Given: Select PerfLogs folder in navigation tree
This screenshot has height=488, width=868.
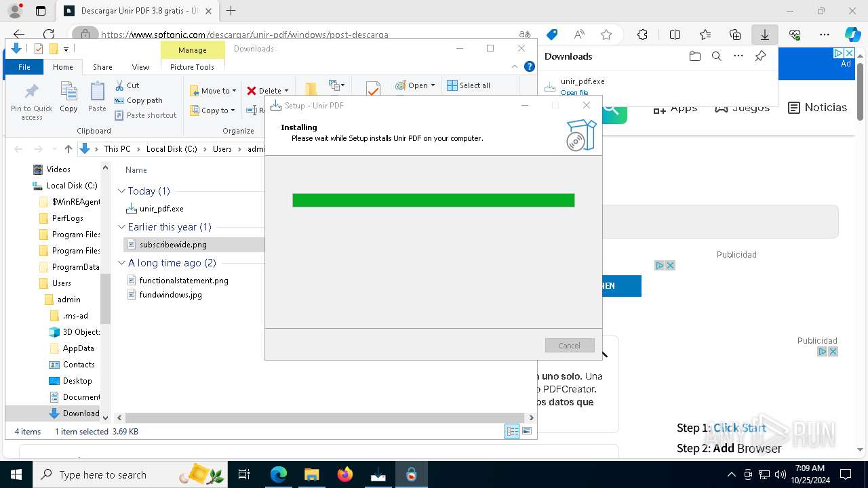Looking at the screenshot, I should [x=68, y=218].
